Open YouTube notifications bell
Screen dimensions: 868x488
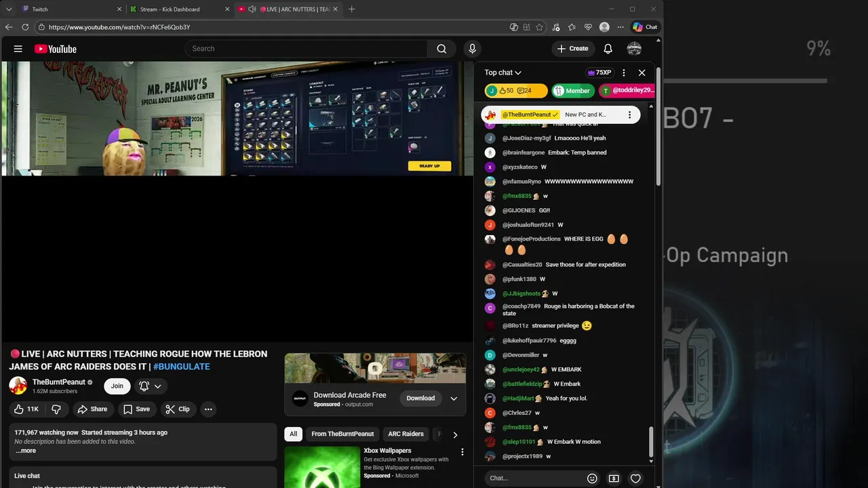point(608,49)
